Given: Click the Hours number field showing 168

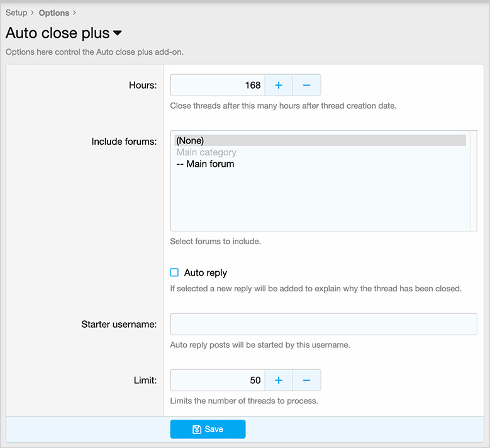Looking at the screenshot, I should (218, 85).
